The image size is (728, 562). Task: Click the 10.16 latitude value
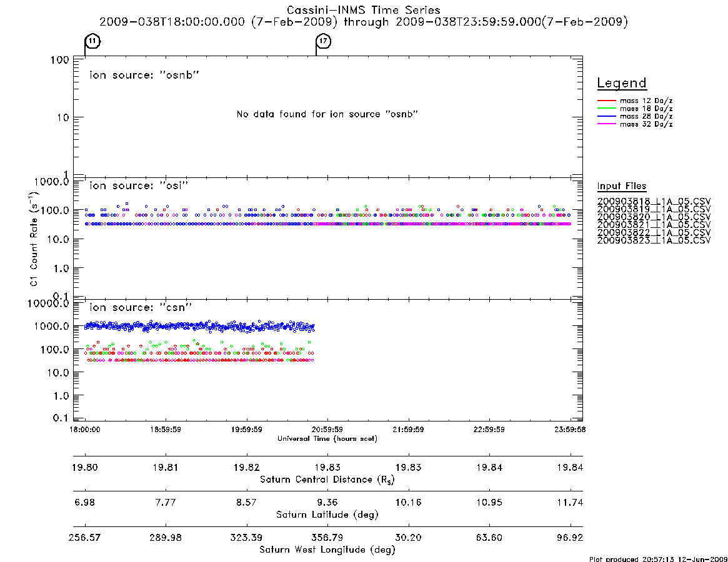(408, 503)
